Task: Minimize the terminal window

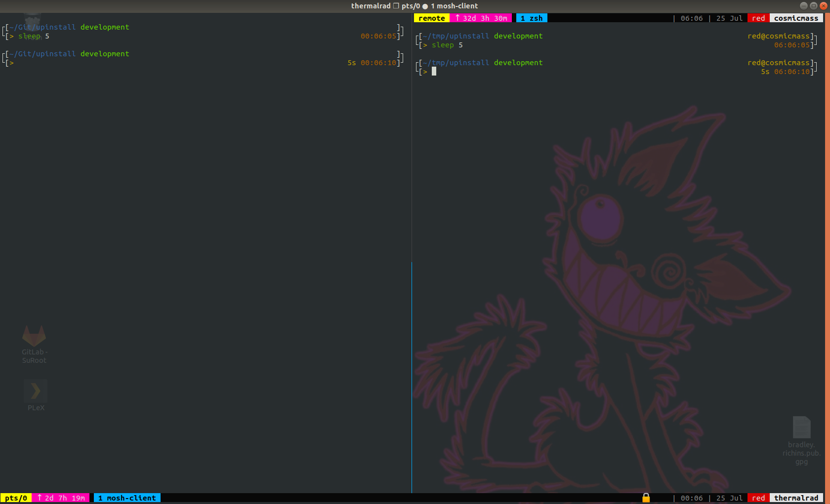Action: [803, 6]
